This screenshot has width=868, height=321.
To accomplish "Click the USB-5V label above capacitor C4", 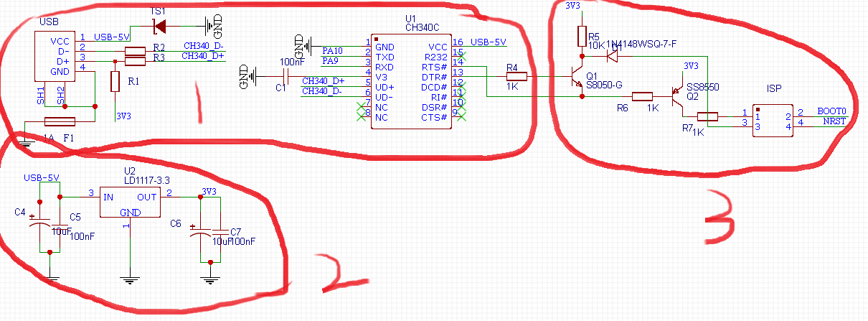I will coord(41,177).
